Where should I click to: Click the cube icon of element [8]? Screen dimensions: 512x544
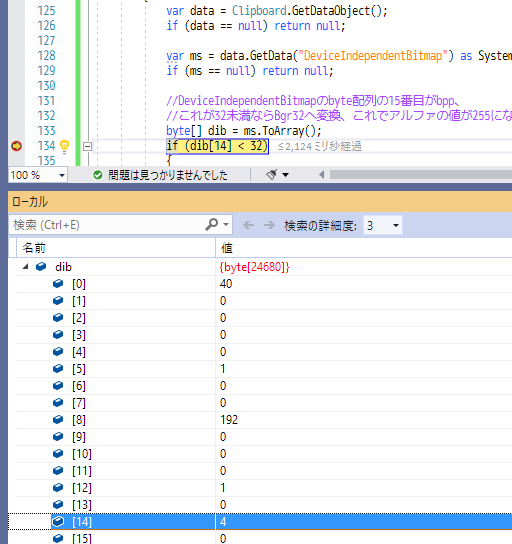click(58, 419)
